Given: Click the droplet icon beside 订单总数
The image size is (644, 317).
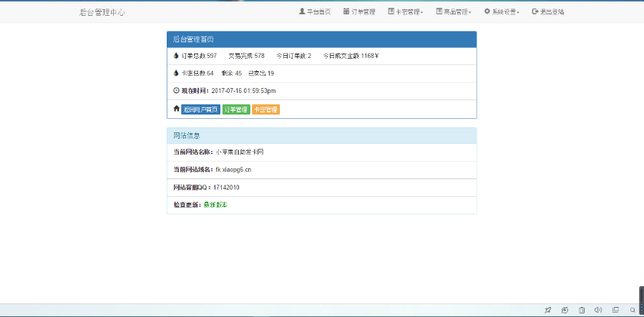Looking at the screenshot, I should pyautogui.click(x=176, y=55).
